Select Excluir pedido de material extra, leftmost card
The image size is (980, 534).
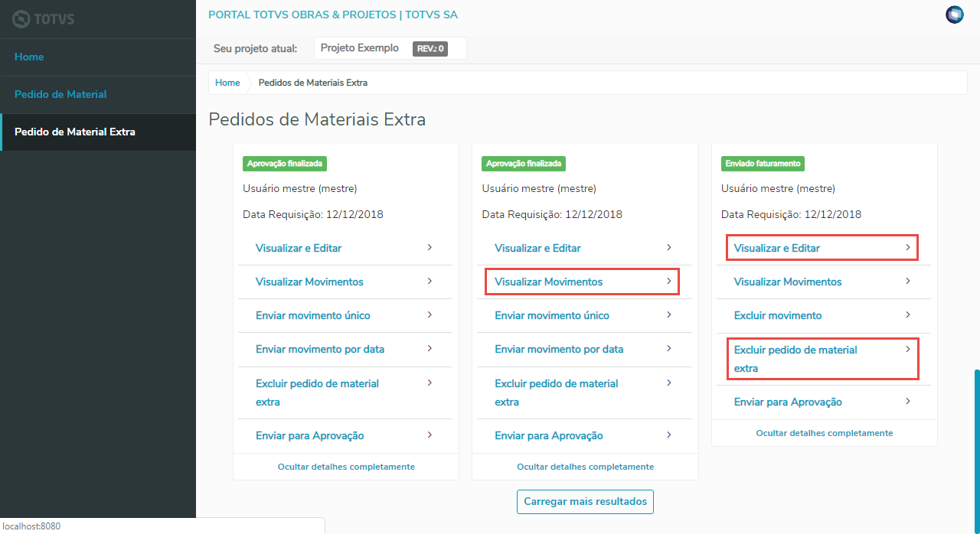pyautogui.click(x=345, y=392)
